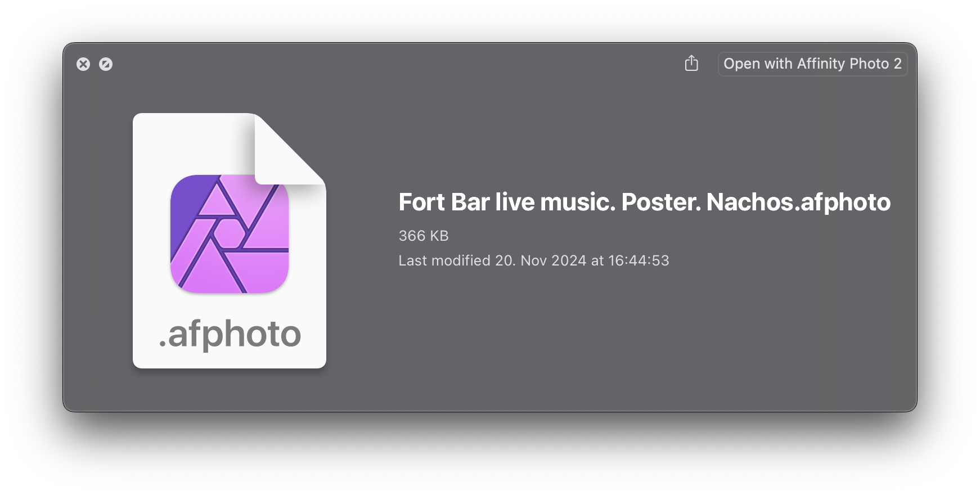The width and height of the screenshot is (980, 495).
Task: Click the '366 KB' file size text
Action: (424, 236)
